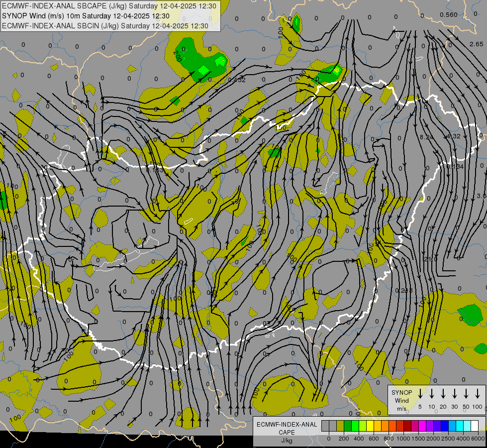Click the J/kg unit label in the bottom legend
Image resolution: width=487 pixels, height=448 pixels.
(x=287, y=441)
